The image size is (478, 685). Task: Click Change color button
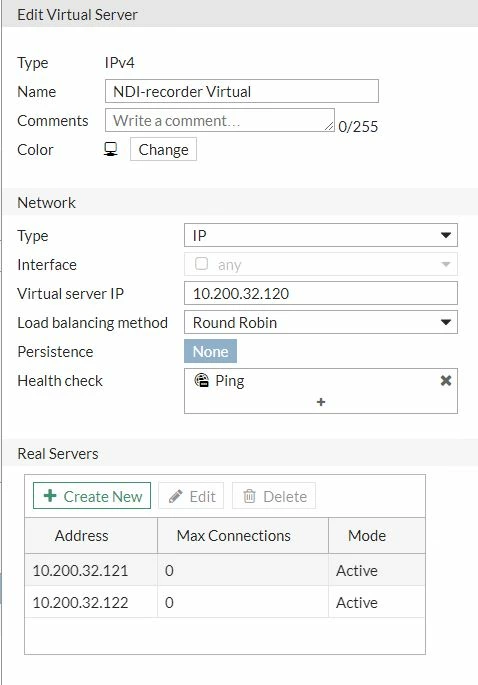coord(163,149)
